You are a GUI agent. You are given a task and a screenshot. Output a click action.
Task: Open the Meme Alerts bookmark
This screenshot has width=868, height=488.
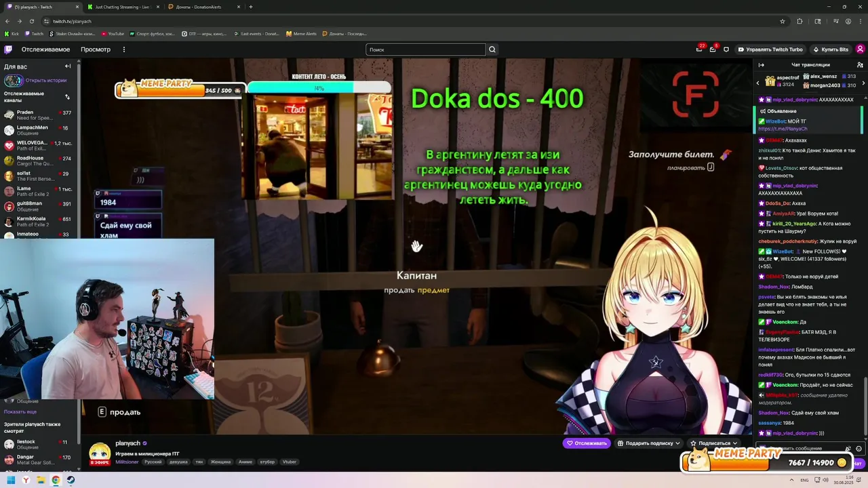click(301, 33)
